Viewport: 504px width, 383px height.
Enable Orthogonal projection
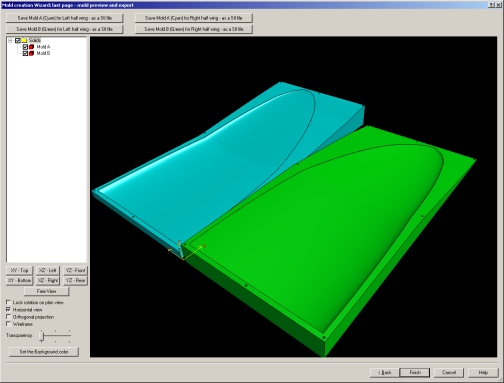tap(8, 317)
